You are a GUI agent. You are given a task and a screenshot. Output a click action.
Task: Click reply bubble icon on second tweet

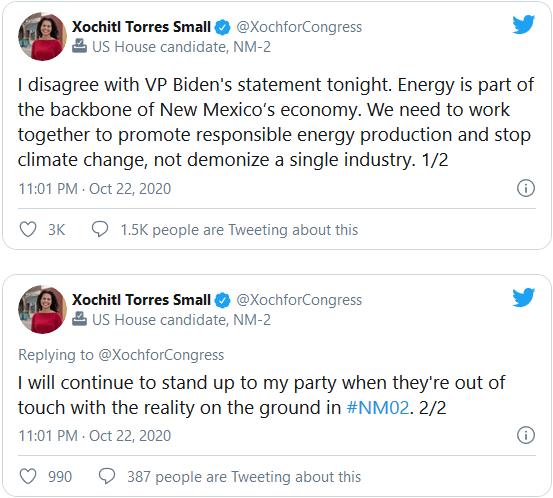pyautogui.click(x=107, y=476)
